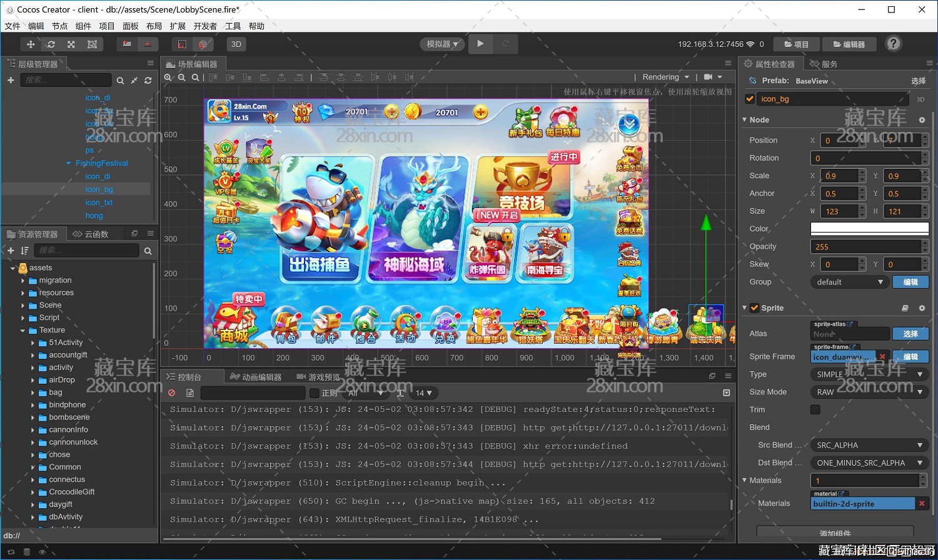Click the hierarchy search magnifier icon
Screen dimensions: 938x560
coord(120,80)
